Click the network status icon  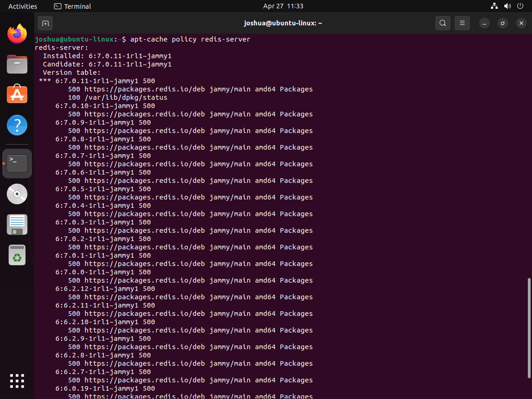[x=494, y=6]
